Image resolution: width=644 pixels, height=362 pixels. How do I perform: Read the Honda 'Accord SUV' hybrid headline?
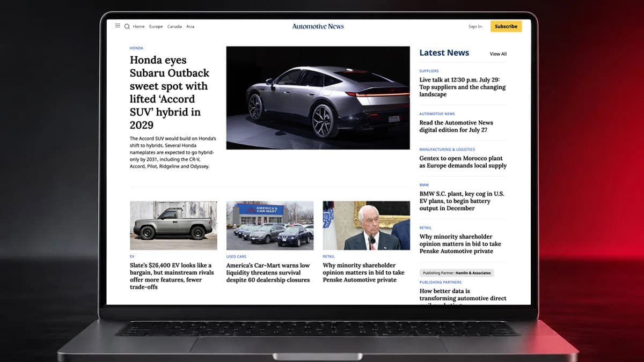click(170, 92)
